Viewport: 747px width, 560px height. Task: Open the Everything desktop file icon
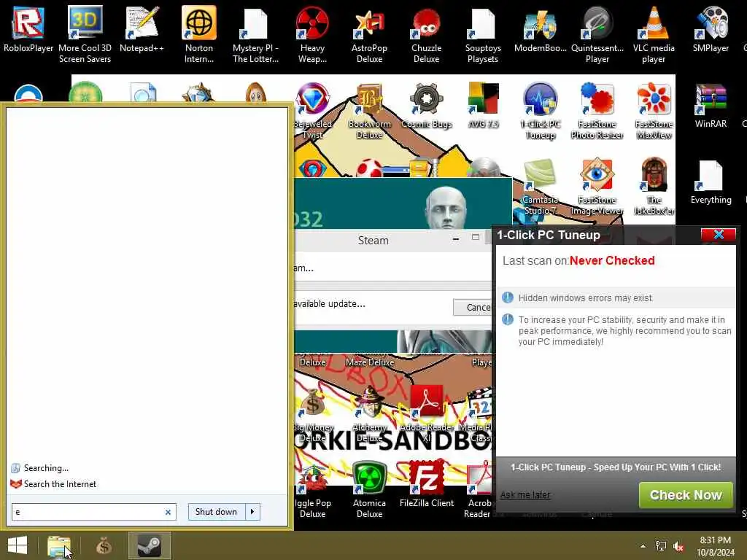711,182
